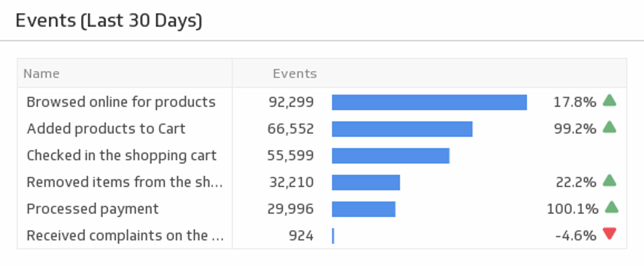
Task: Select the Added products to Cart row
Action: [106, 129]
